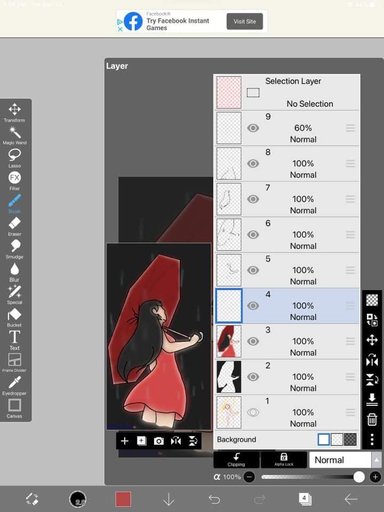The width and height of the screenshot is (384, 512).
Task: Click the Visit Site ad button
Action: click(245, 21)
